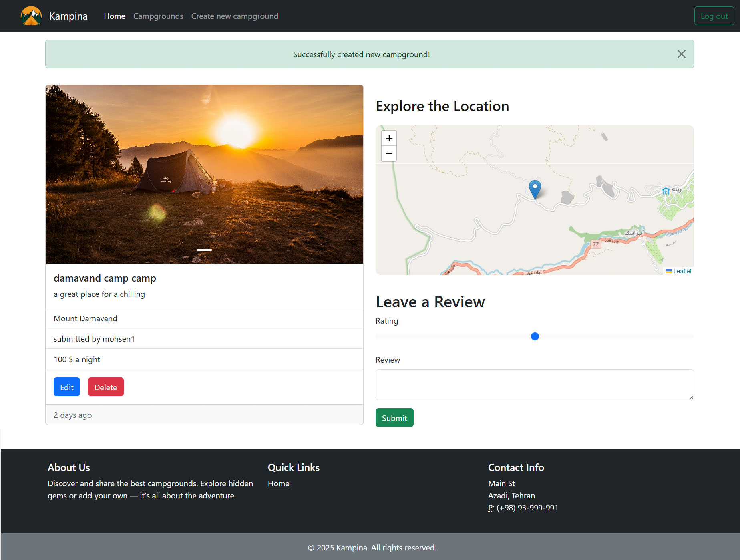Open Create new campground page

[x=235, y=16]
